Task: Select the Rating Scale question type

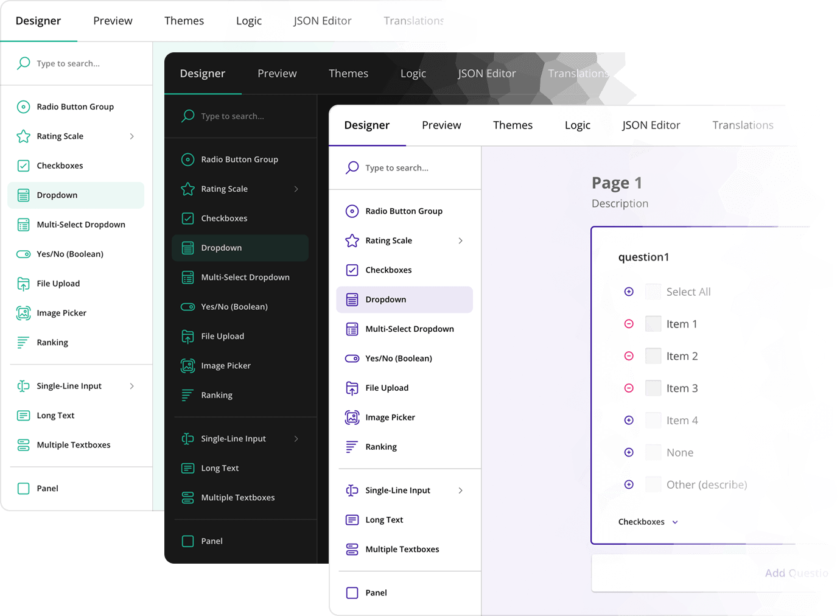Action: point(388,240)
